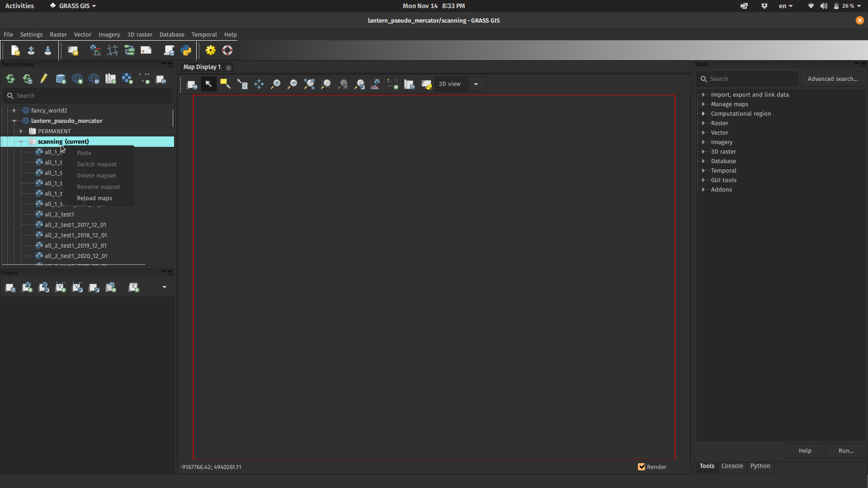The width and height of the screenshot is (868, 488).
Task: Choose Rename mapset from the context menu
Action: tap(99, 187)
